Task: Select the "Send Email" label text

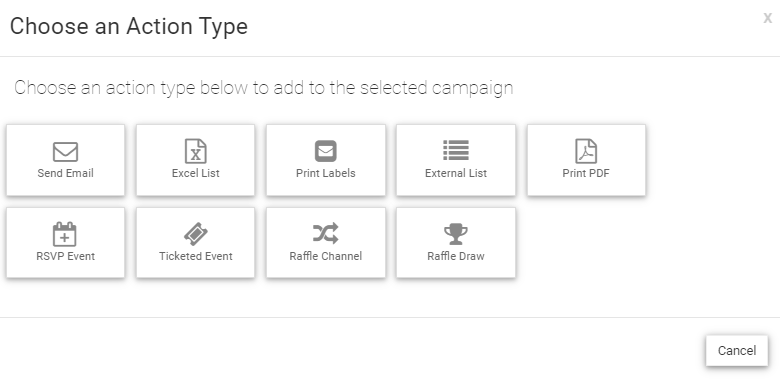Action: [x=65, y=173]
